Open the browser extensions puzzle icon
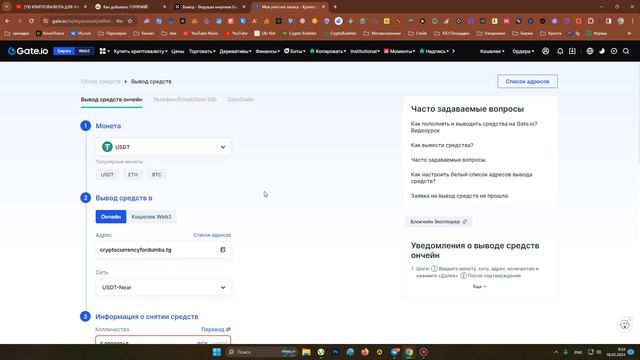This screenshot has width=640, height=360. click(591, 21)
